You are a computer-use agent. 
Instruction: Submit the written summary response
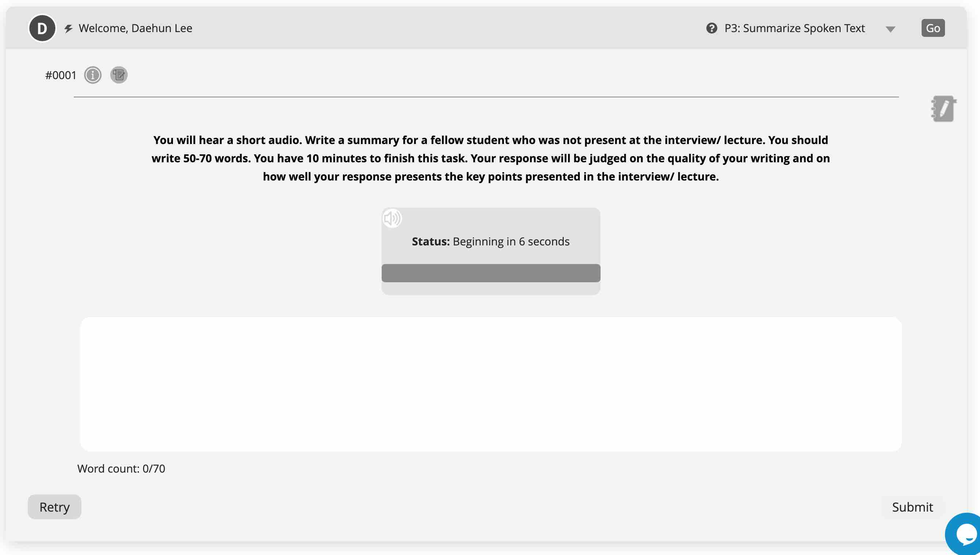[912, 507]
